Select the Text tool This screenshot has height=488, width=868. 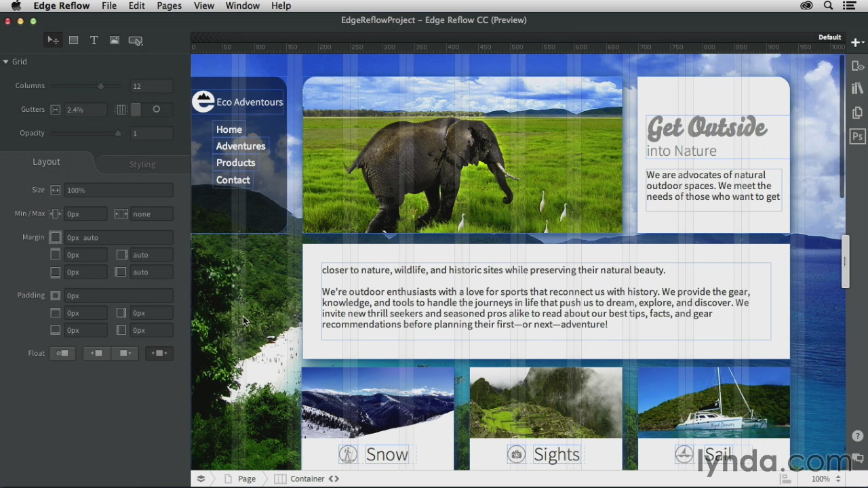pyautogui.click(x=94, y=41)
